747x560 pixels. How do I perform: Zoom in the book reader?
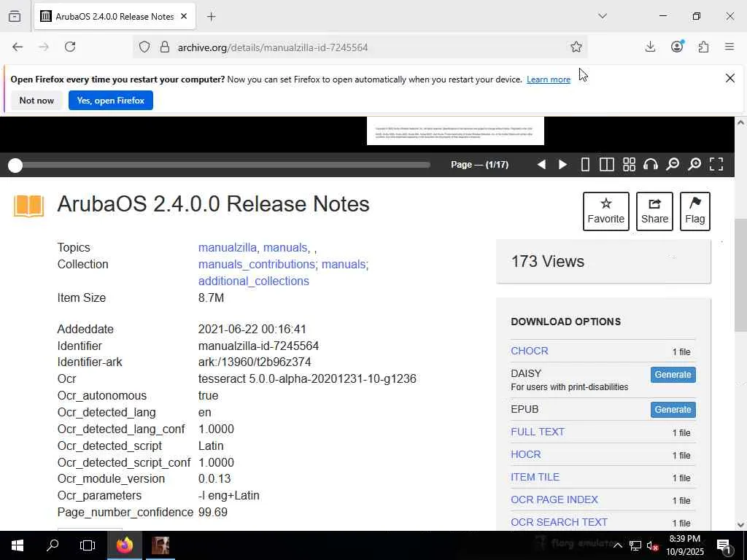(x=694, y=165)
